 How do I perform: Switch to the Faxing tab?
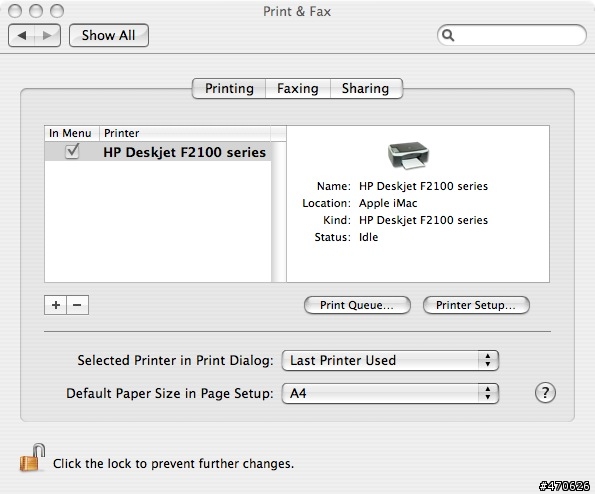click(298, 88)
